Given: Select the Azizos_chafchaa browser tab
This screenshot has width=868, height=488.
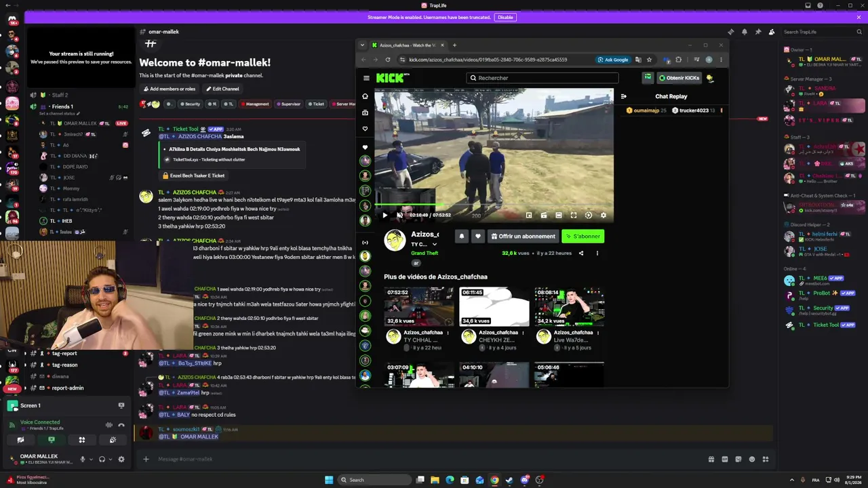Looking at the screenshot, I should (408, 45).
